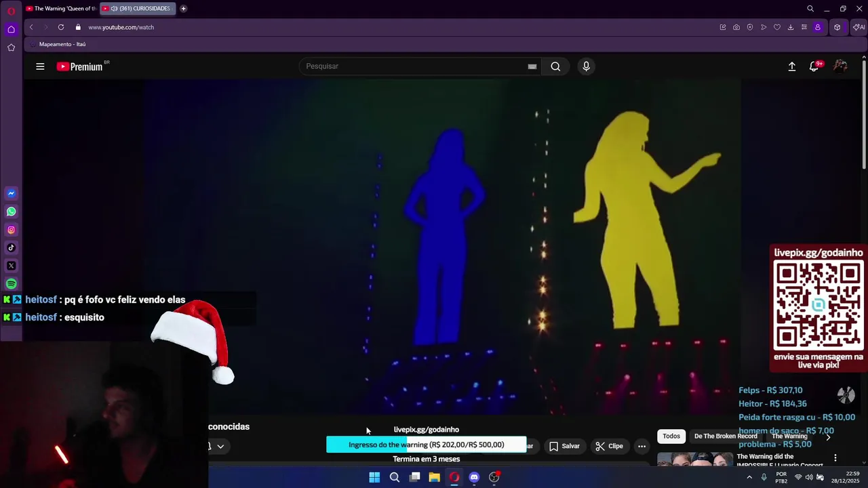Screen dimensions: 868x488
Task: Submit search with magnifier button
Action: pyautogui.click(x=555, y=66)
